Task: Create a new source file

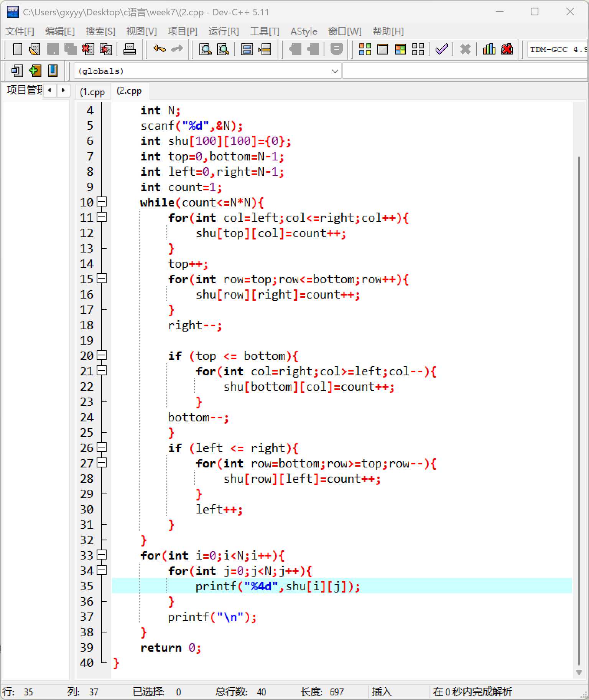Action: tap(18, 49)
